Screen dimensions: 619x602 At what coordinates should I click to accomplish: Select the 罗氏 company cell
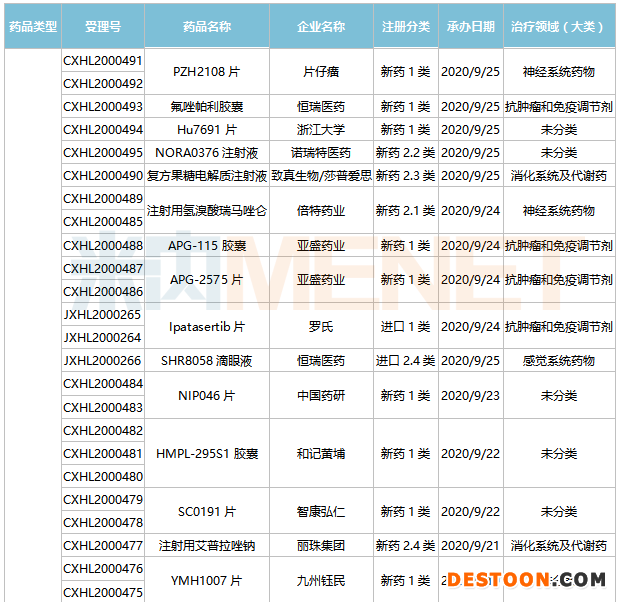(x=321, y=327)
